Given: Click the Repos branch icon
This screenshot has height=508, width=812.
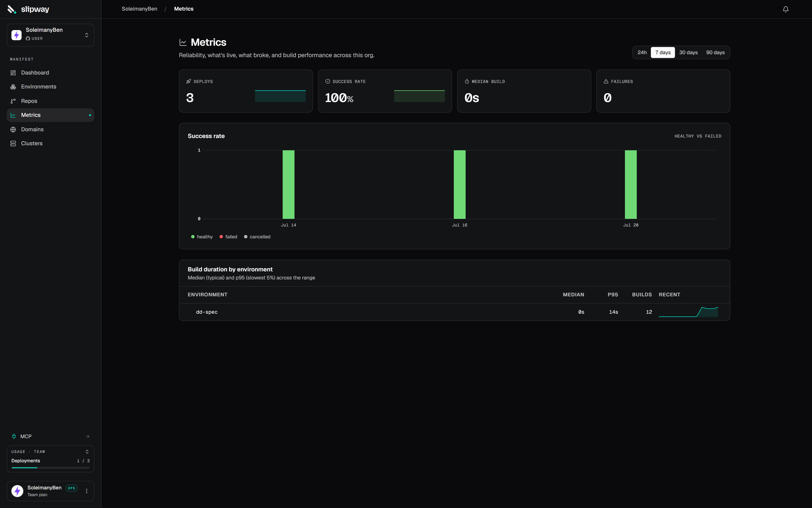Looking at the screenshot, I should click(13, 101).
